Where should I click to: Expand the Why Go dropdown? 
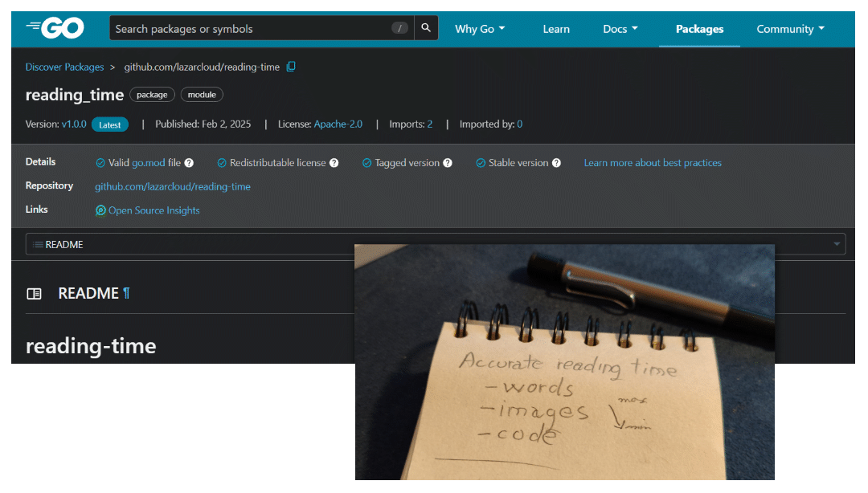479,28
